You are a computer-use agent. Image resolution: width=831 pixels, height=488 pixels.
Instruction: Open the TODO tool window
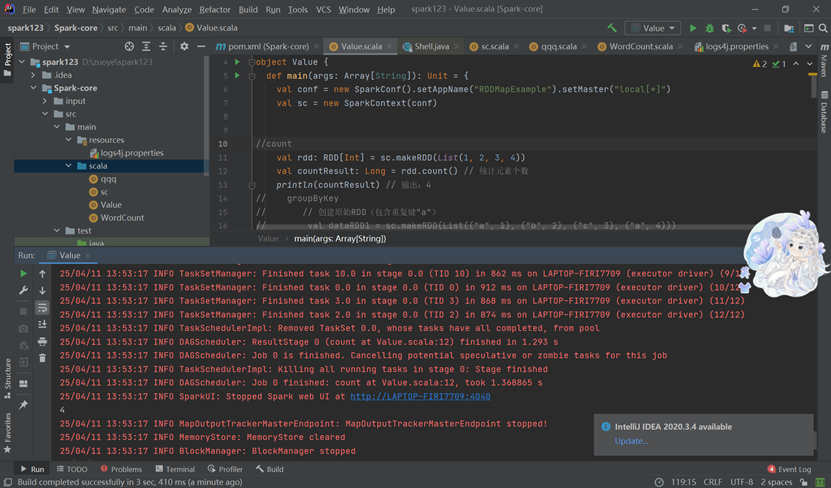72,469
